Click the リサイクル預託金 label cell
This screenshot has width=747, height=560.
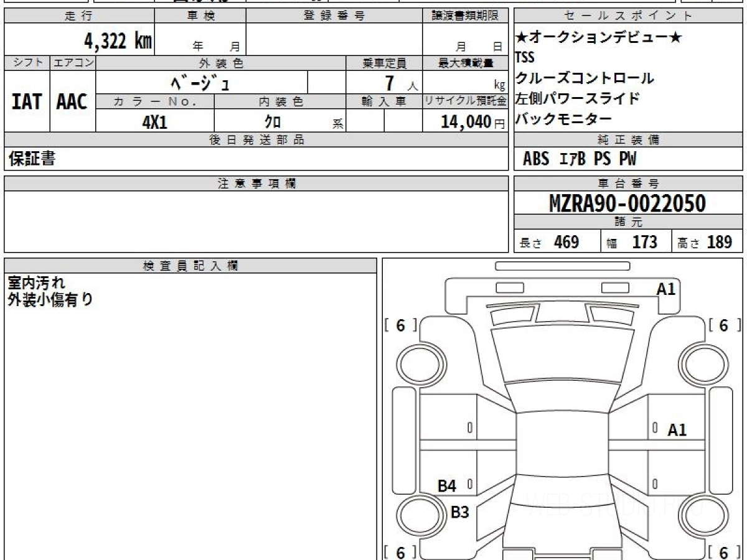point(465,101)
